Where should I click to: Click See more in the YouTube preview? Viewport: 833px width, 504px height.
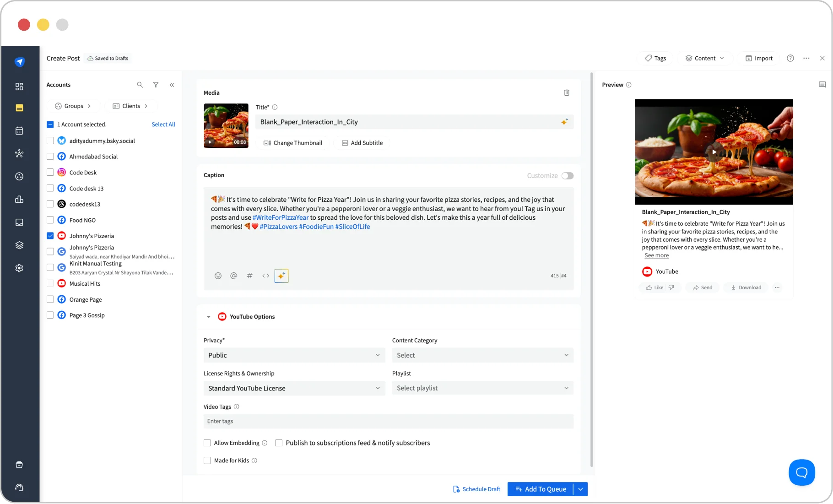[x=656, y=255]
